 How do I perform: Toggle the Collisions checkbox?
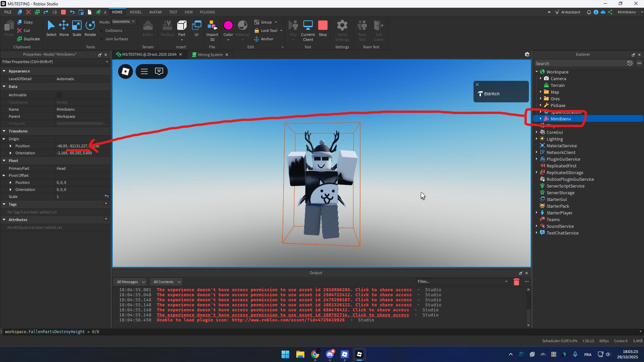pos(102,31)
